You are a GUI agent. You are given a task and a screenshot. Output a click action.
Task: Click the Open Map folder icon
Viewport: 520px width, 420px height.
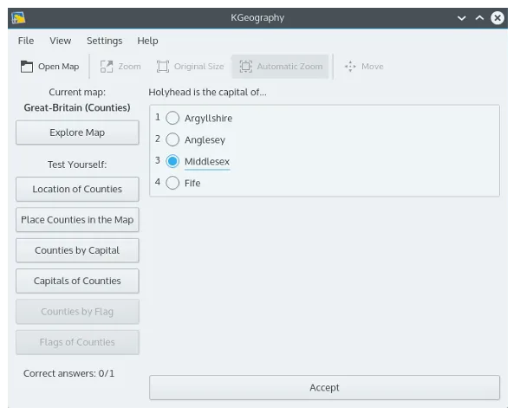(x=27, y=67)
